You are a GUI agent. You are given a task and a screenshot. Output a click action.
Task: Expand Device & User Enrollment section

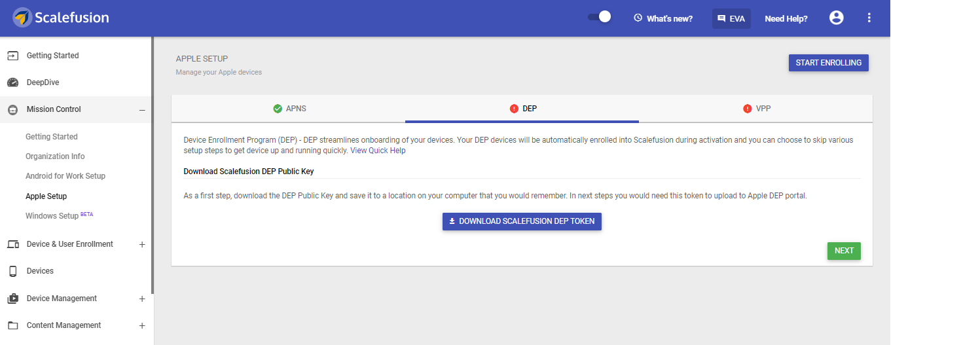coord(142,244)
